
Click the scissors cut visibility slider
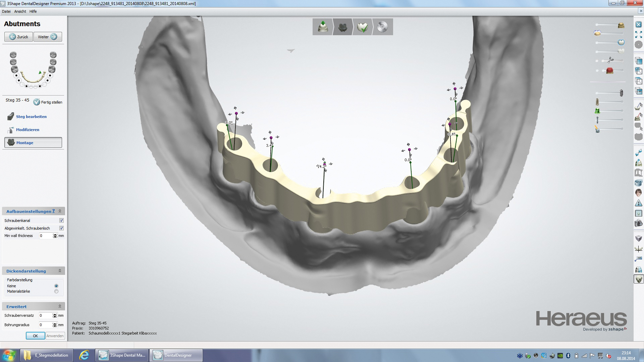coord(610,60)
